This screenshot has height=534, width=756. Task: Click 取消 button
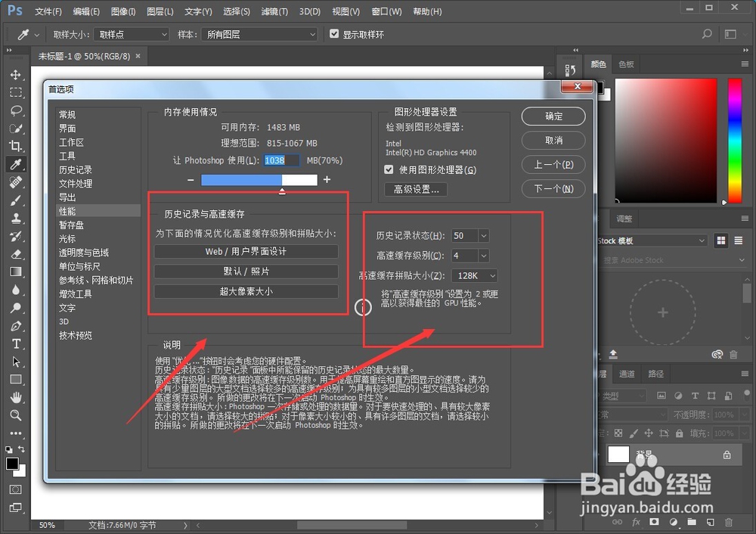(x=553, y=141)
